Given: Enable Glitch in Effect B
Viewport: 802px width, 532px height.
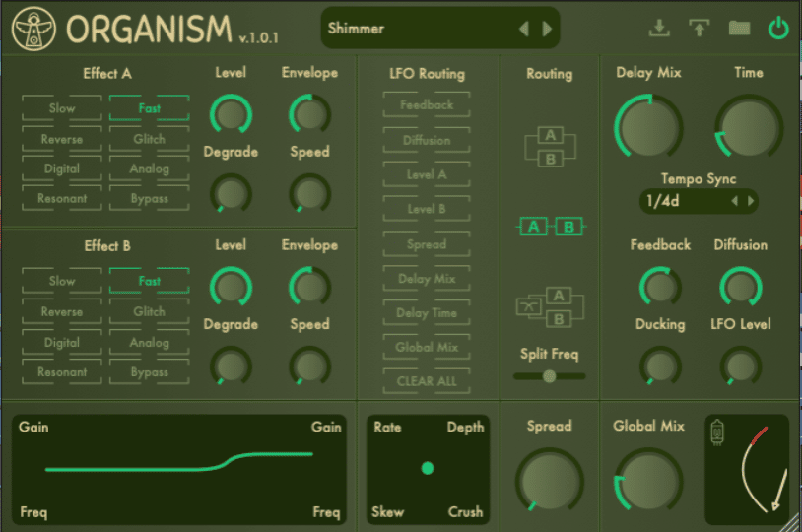Looking at the screenshot, I should click(150, 311).
